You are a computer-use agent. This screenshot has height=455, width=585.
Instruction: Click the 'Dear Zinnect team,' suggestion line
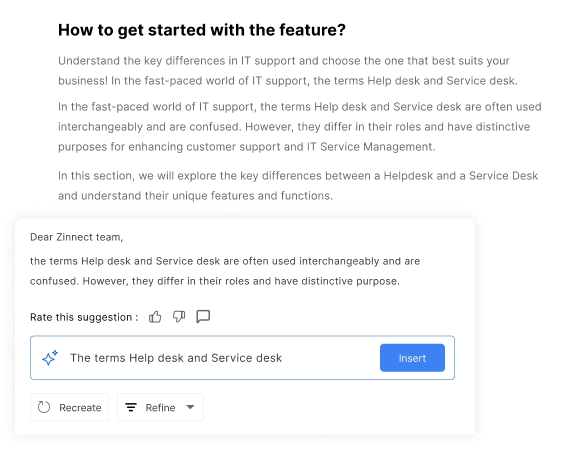pyautogui.click(x=76, y=237)
